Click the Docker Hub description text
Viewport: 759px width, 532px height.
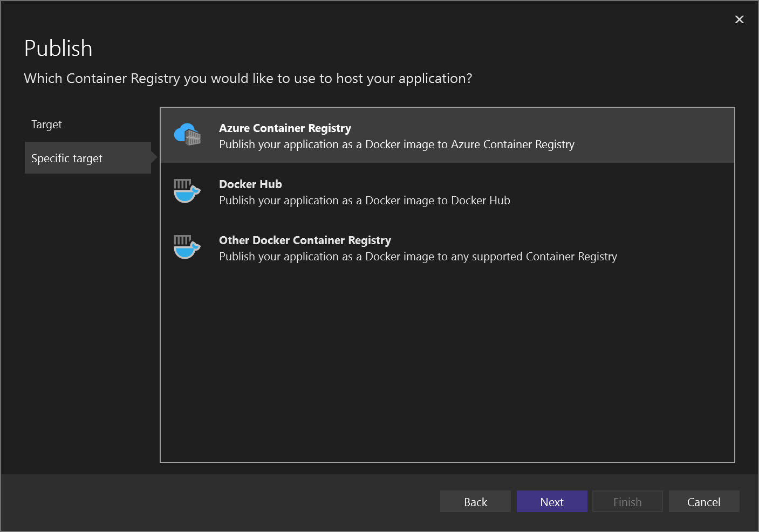(x=364, y=200)
